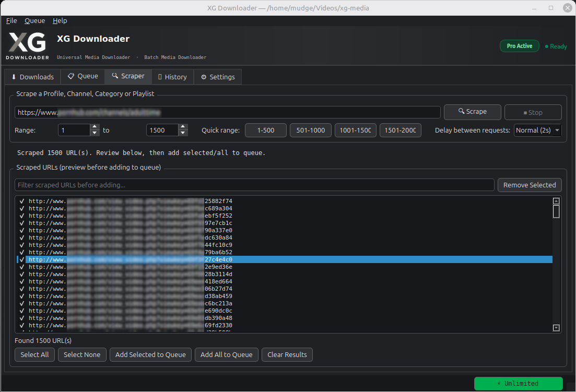Click the range start field showing 1
The height and width of the screenshot is (392, 576).
point(74,130)
